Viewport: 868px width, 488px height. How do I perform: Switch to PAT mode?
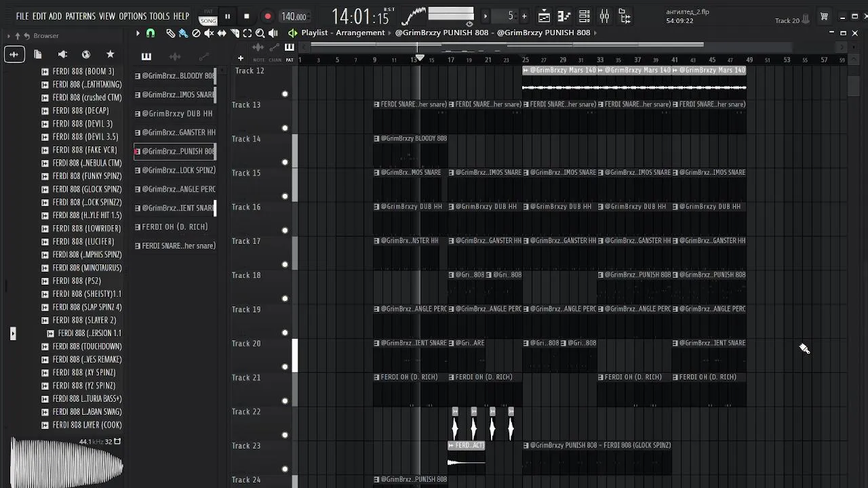tap(208, 12)
